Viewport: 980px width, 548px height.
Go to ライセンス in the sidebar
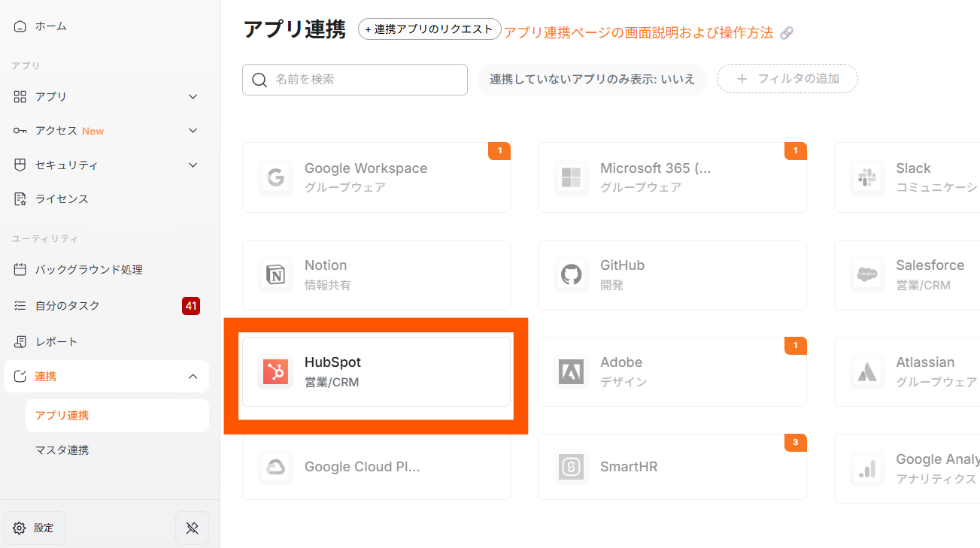62,199
